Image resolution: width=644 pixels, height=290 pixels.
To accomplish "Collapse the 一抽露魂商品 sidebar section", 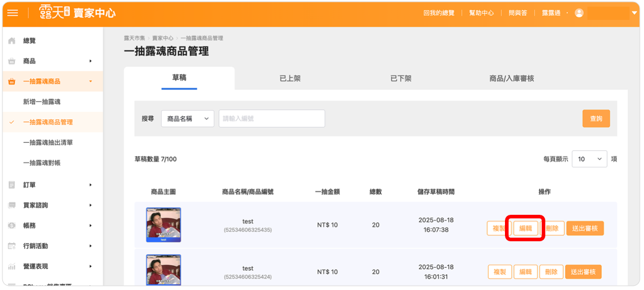I will pos(90,81).
